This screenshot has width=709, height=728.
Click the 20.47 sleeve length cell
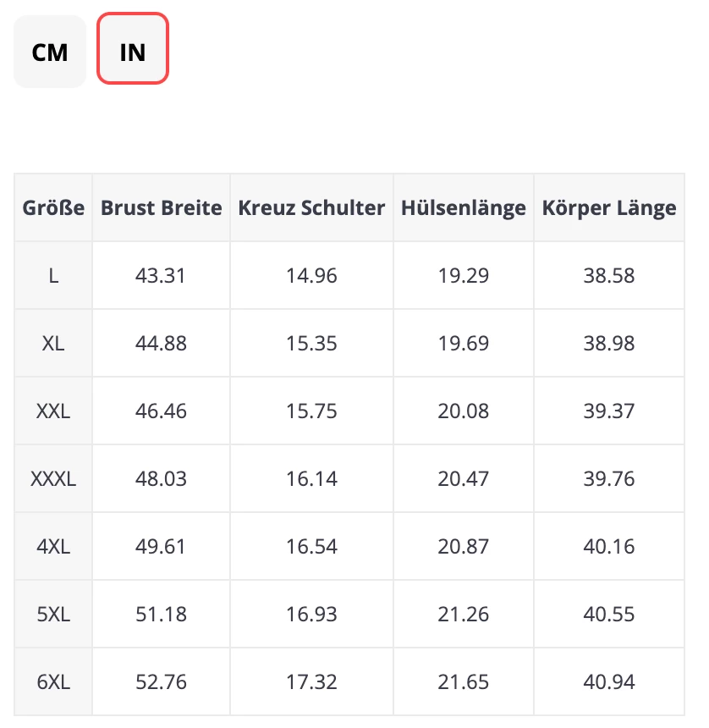[464, 479]
